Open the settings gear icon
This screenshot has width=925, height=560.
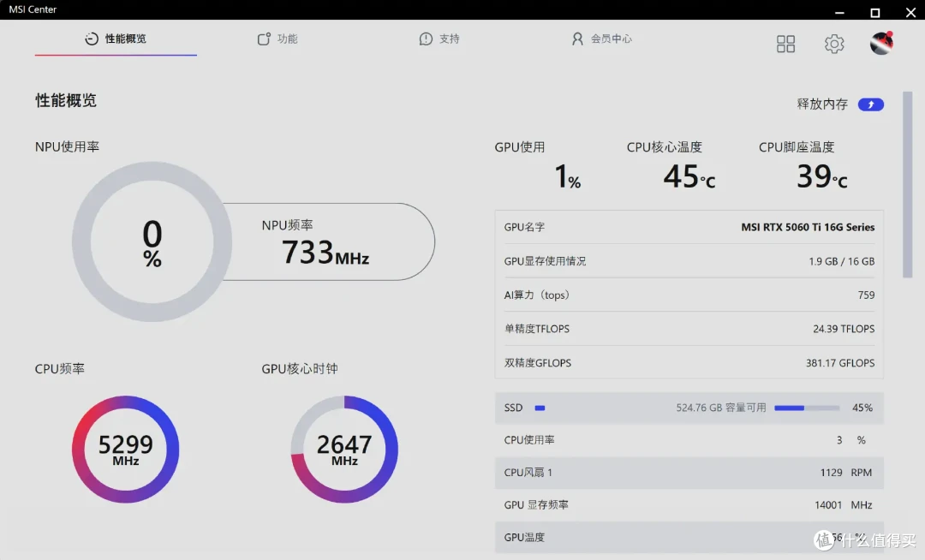pyautogui.click(x=834, y=44)
